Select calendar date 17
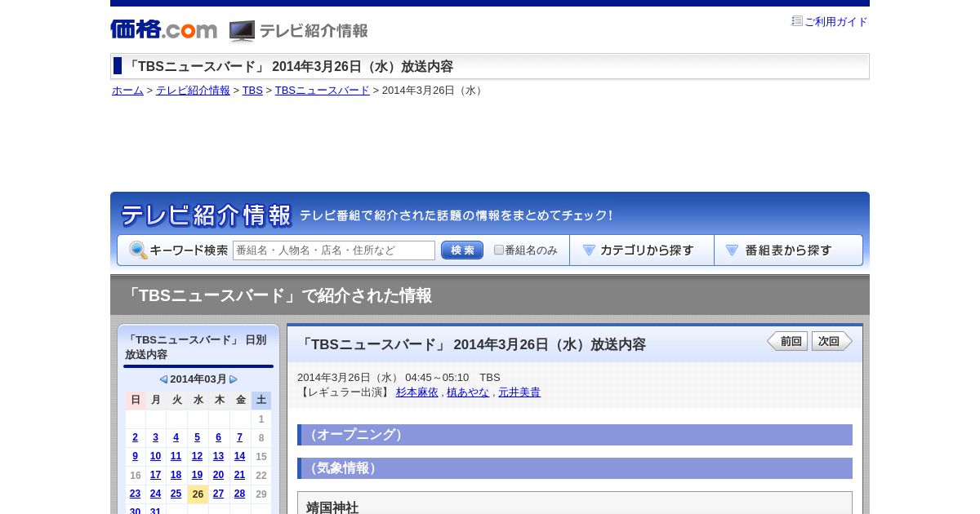The height and width of the screenshot is (514, 980). 155,475
